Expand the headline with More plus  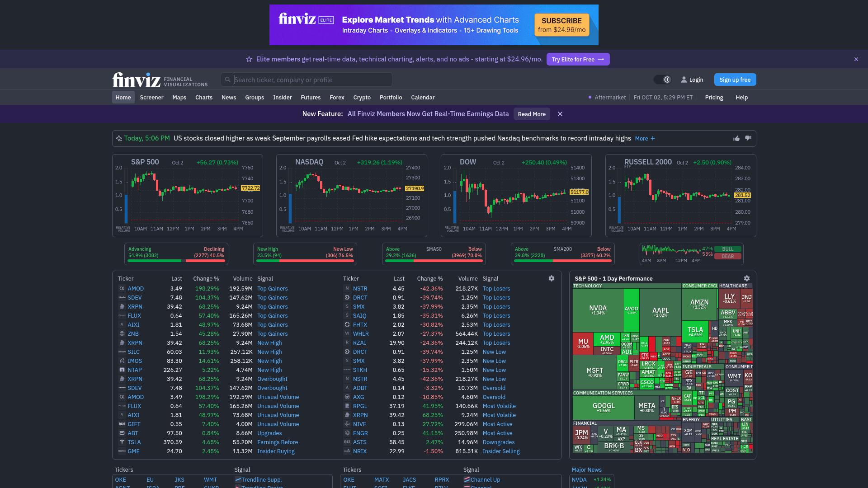(645, 138)
